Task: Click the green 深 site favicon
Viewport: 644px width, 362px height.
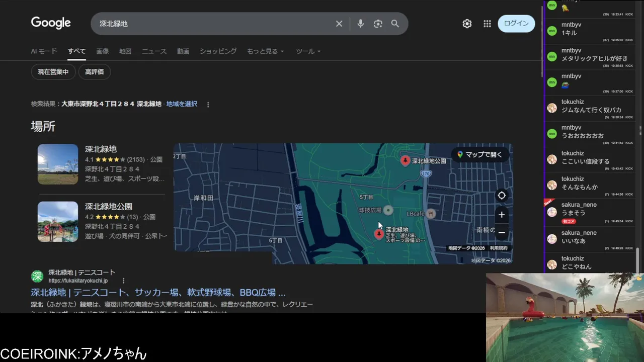Action: [x=37, y=277]
